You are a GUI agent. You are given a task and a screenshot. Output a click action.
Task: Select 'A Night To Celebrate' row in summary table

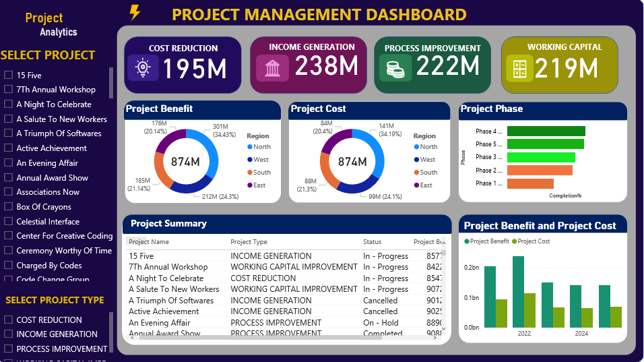pyautogui.click(x=166, y=278)
